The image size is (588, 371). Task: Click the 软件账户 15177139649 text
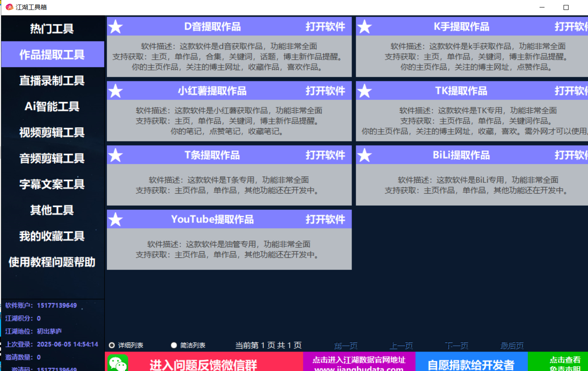pyautogui.click(x=41, y=306)
